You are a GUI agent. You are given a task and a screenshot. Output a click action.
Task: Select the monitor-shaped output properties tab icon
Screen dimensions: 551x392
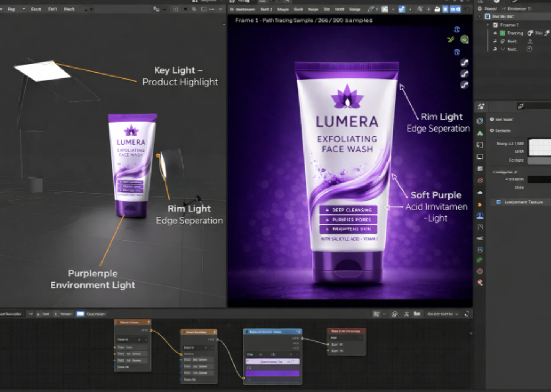480,157
